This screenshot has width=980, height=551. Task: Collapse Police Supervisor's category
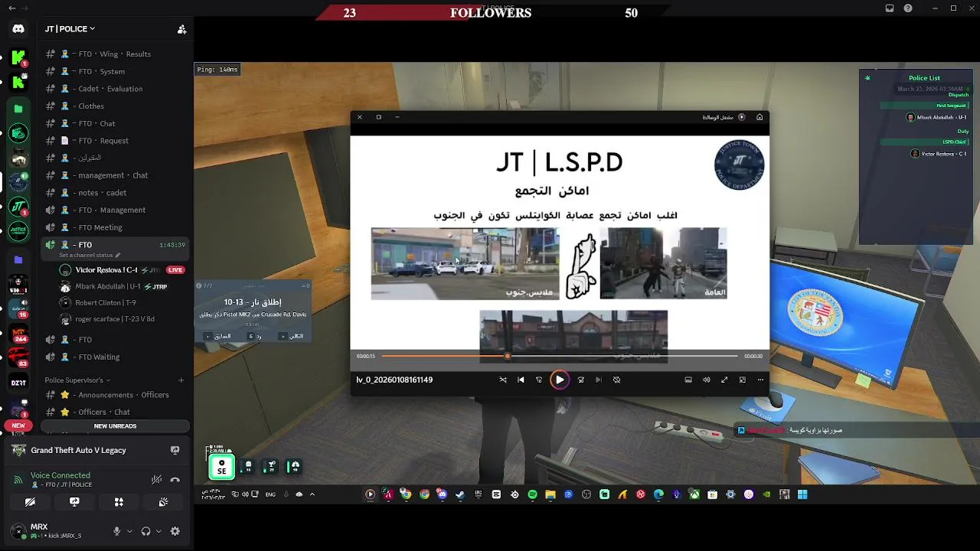[x=77, y=380]
